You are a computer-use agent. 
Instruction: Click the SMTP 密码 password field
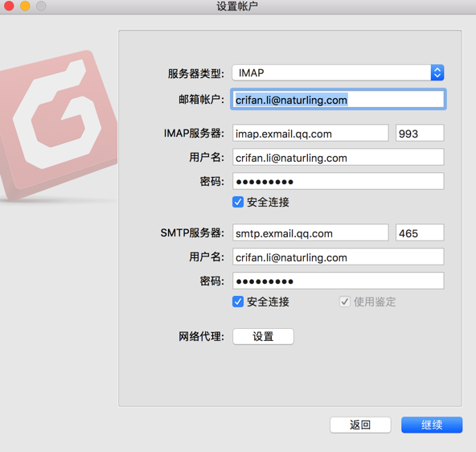click(x=339, y=281)
